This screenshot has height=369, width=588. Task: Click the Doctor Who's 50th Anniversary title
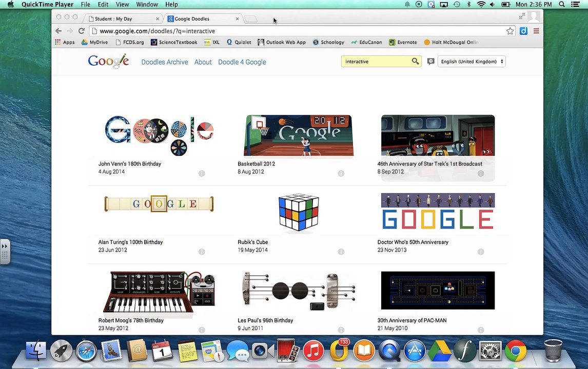click(413, 242)
